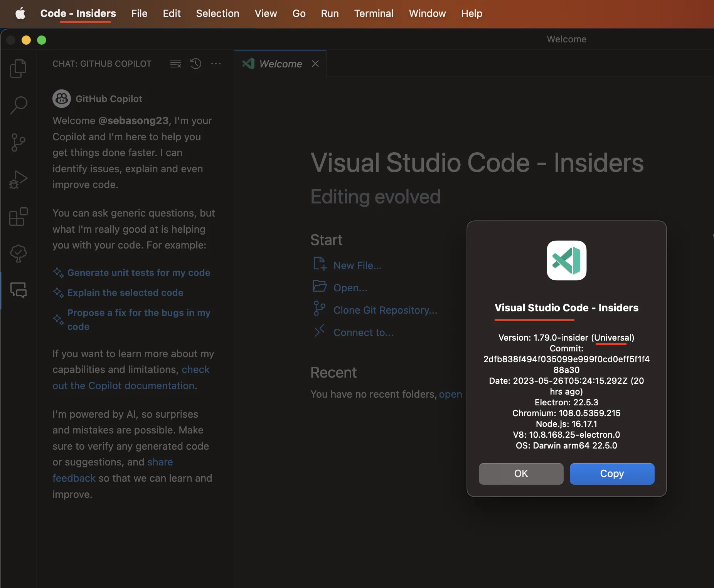The image size is (714, 588).
Task: Click the Welcome window title text
Action: tap(566, 39)
